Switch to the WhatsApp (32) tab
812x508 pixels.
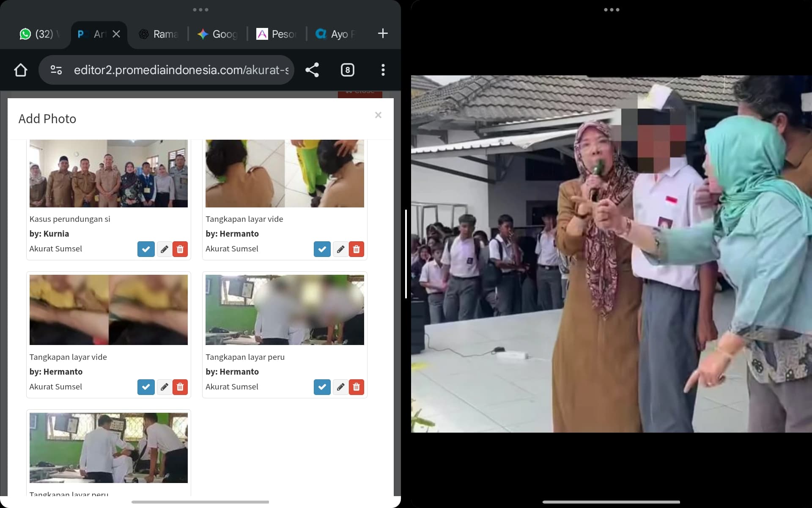[37, 34]
